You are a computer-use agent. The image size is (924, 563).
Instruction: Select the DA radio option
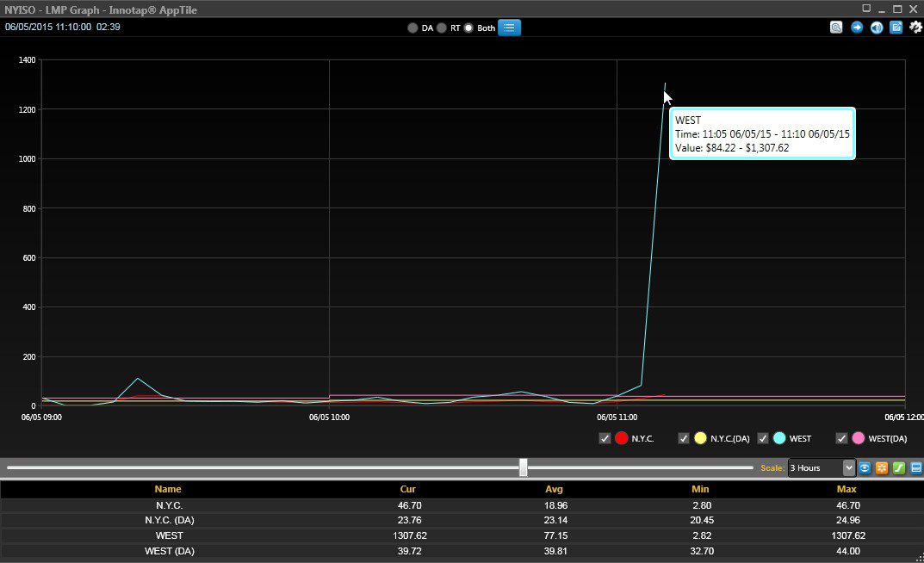412,28
